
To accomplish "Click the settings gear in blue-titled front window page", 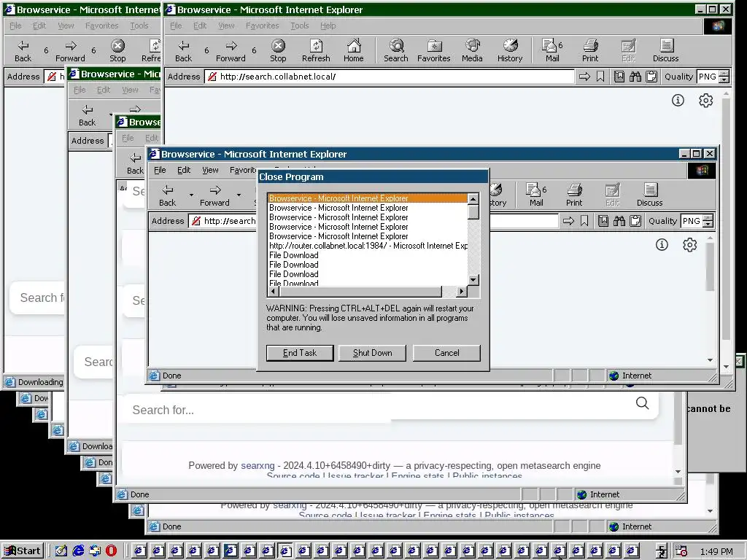I will (x=690, y=245).
